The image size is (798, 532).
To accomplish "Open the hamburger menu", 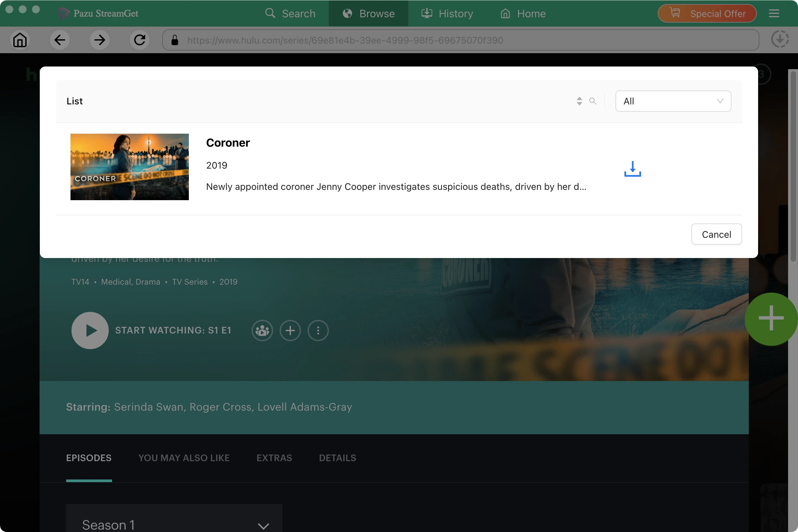I will (x=774, y=14).
